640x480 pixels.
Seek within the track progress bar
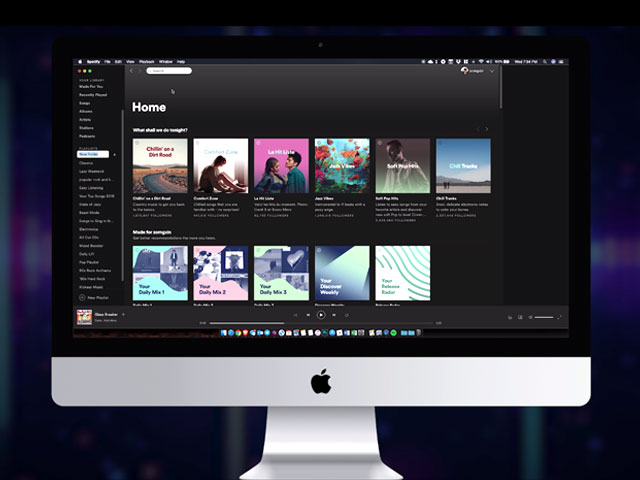[321, 323]
